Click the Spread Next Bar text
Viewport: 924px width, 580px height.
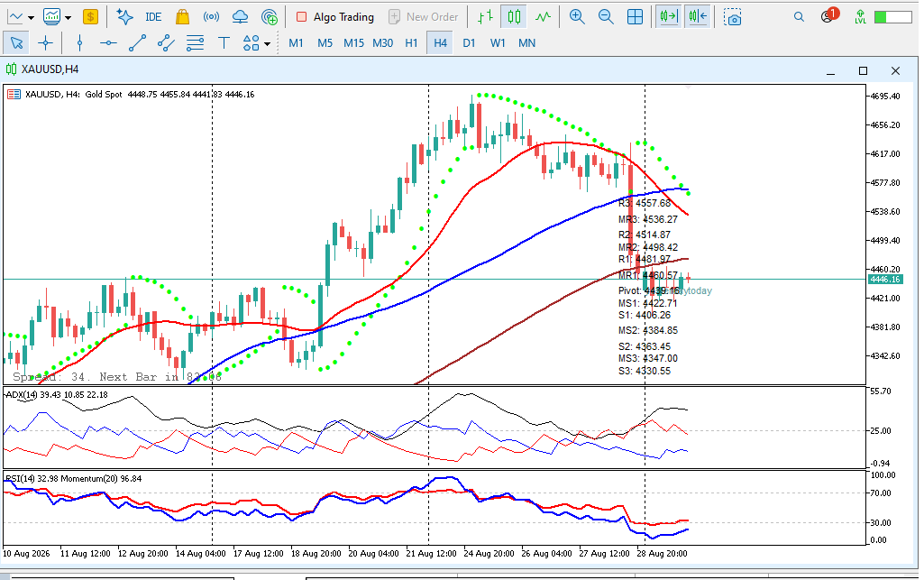tap(117, 377)
